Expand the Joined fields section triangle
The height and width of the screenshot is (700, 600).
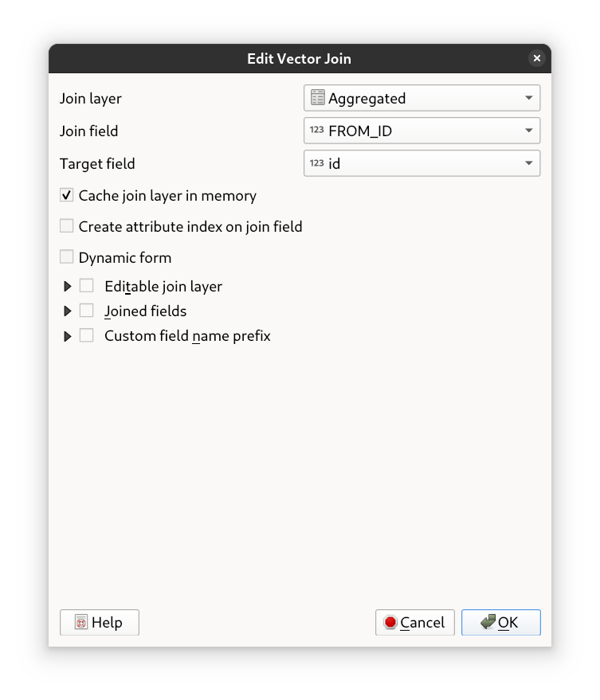click(68, 311)
